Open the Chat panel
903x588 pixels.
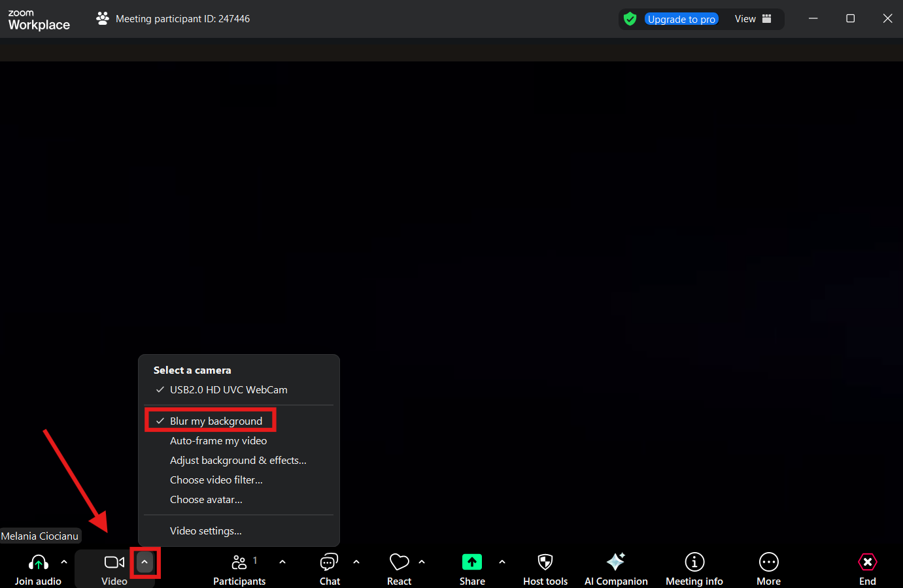coord(329,563)
